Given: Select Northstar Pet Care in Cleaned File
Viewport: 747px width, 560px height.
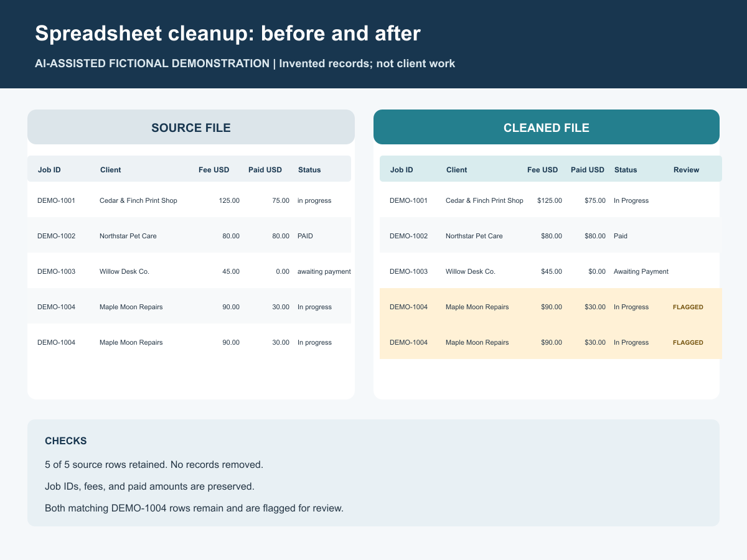Looking at the screenshot, I should click(x=474, y=236).
